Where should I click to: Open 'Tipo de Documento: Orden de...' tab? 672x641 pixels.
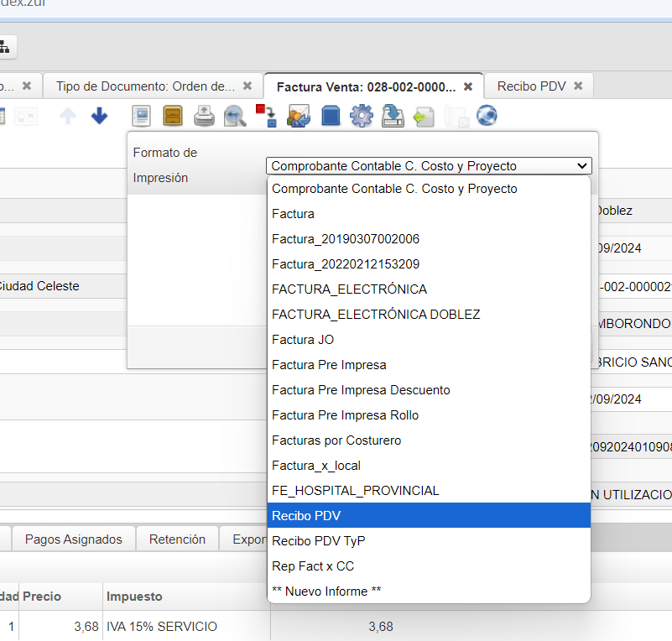tap(145, 86)
